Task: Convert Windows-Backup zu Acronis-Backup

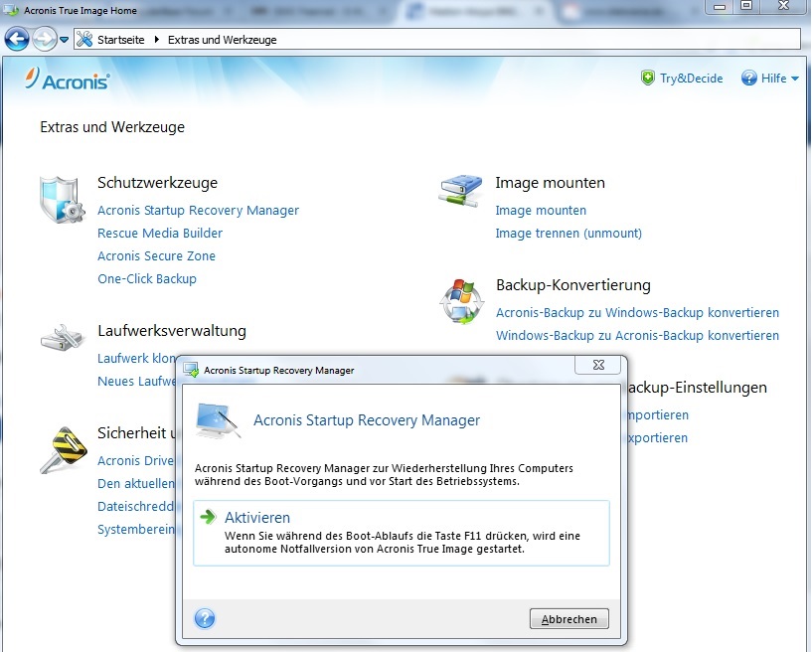Action: pyautogui.click(x=637, y=336)
